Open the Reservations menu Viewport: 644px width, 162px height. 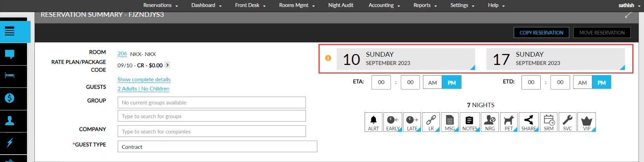click(x=160, y=5)
